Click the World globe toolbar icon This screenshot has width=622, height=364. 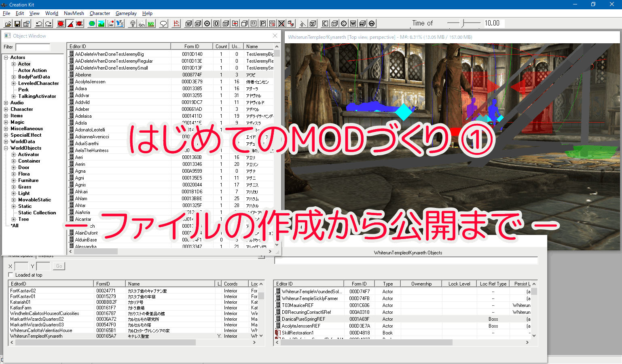(92, 23)
